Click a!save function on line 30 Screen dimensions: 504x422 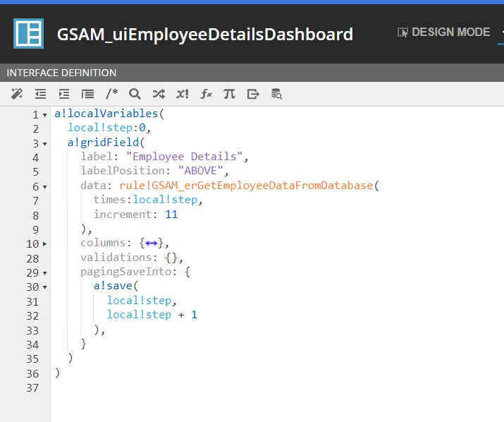click(x=113, y=286)
